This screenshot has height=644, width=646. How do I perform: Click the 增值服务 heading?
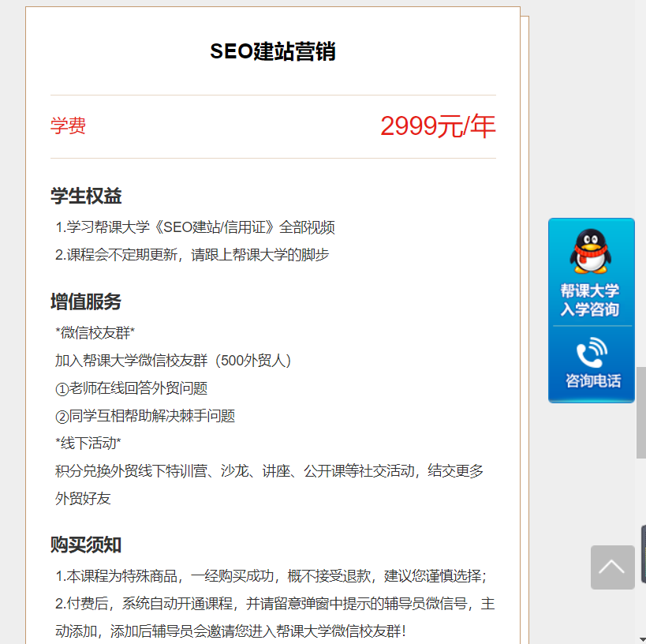86,301
